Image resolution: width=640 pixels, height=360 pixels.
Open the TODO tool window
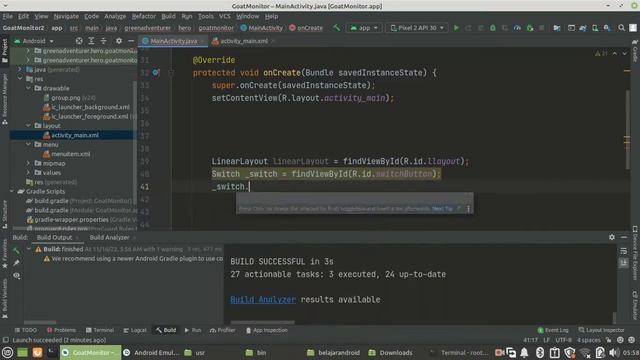click(25, 330)
